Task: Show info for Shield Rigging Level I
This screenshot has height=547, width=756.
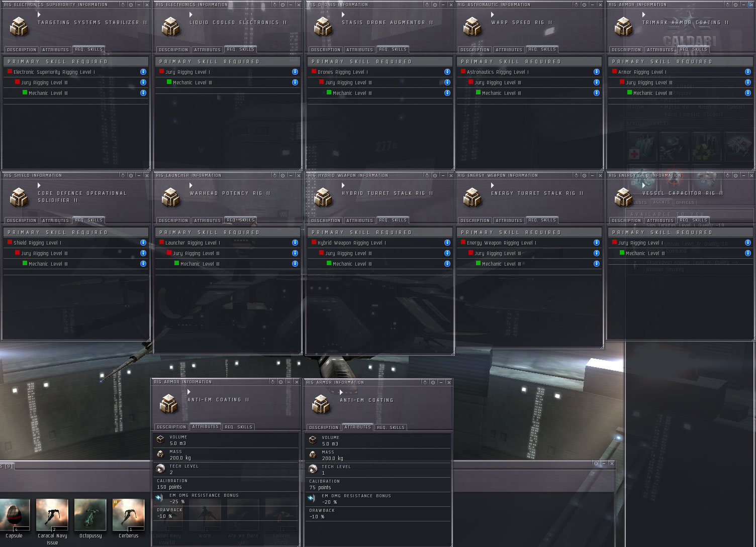Action: tap(143, 243)
